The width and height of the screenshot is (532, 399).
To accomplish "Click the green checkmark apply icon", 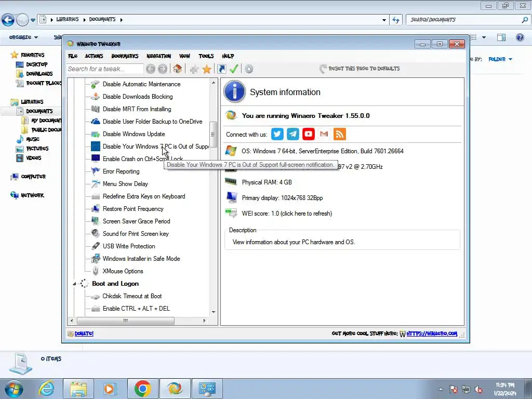I will pos(234,69).
